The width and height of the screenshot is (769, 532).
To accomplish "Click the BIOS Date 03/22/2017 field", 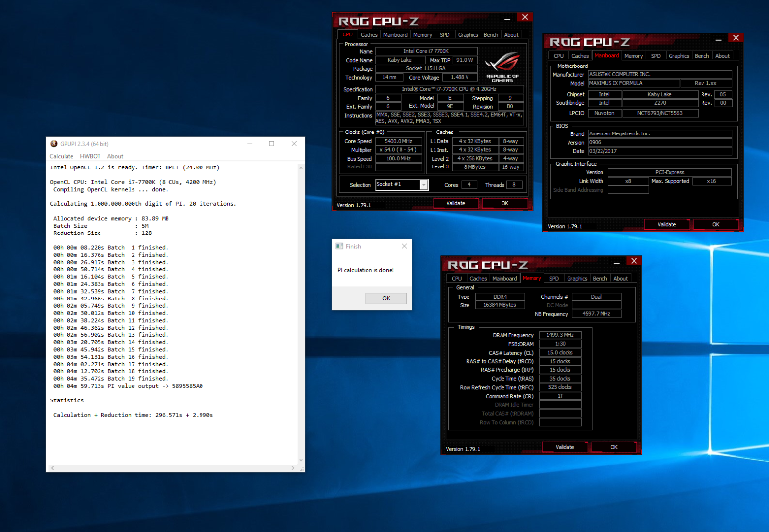I will [660, 151].
